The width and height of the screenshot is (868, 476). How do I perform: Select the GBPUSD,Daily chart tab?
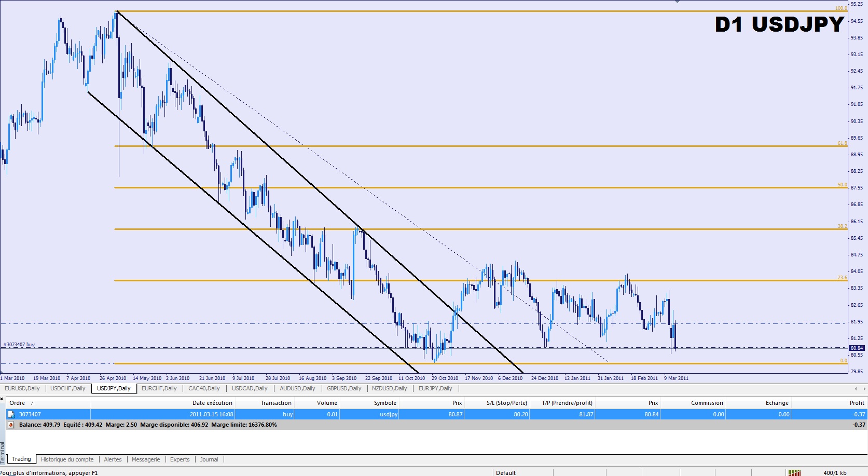pos(344,388)
